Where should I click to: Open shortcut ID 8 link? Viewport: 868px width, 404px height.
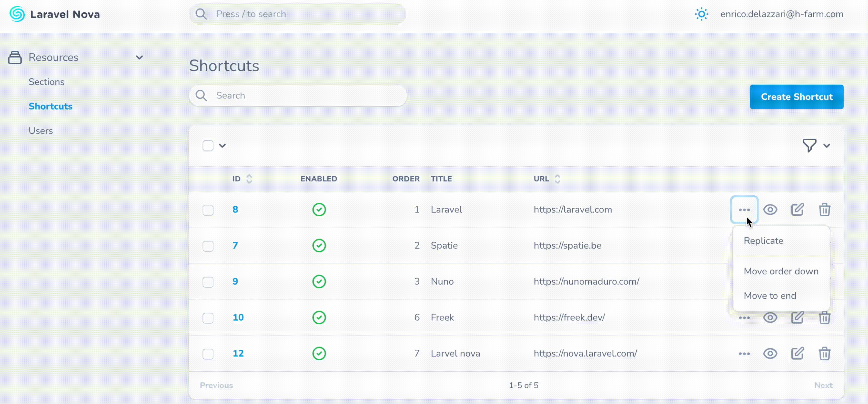point(235,209)
